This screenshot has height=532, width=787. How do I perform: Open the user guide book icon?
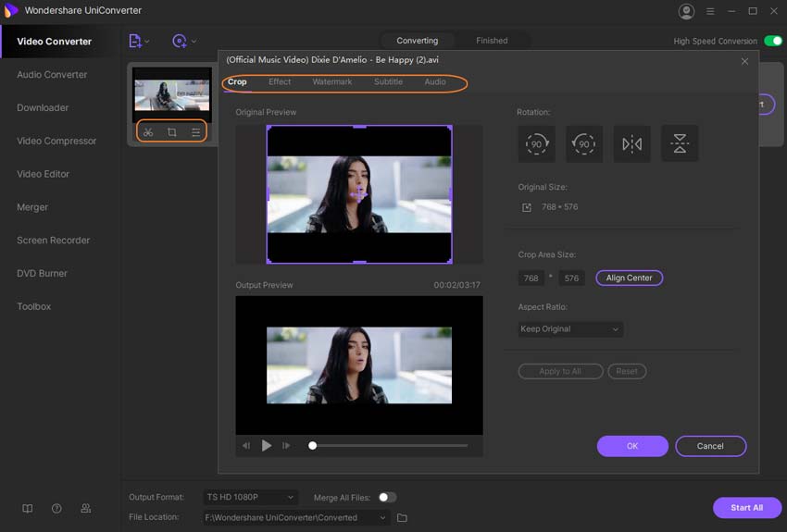28,509
